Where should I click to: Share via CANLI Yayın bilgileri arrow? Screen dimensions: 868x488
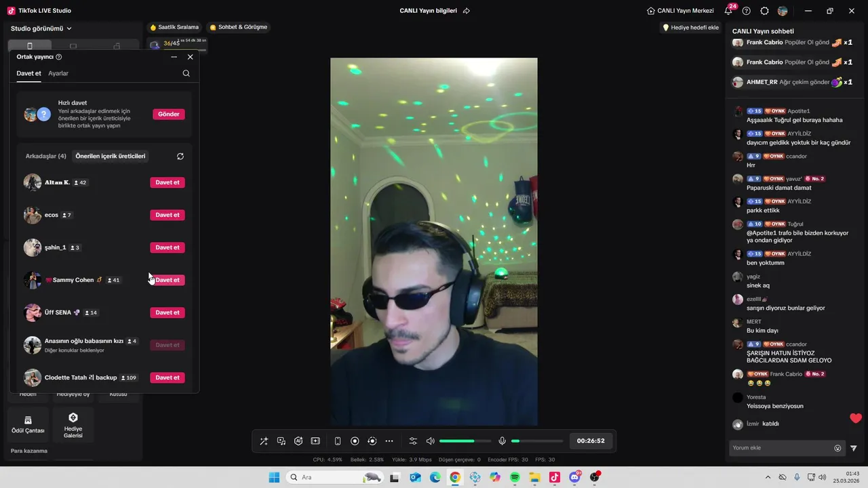[467, 11]
